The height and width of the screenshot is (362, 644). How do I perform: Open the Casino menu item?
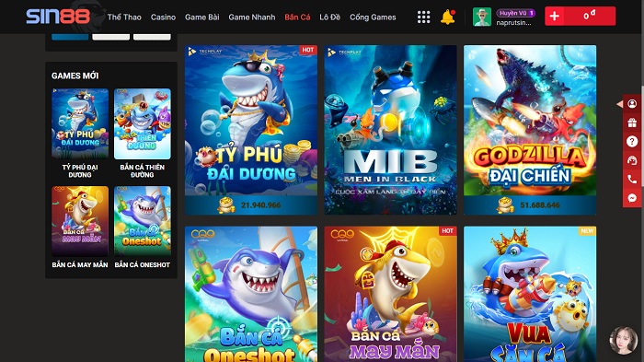[x=163, y=18]
